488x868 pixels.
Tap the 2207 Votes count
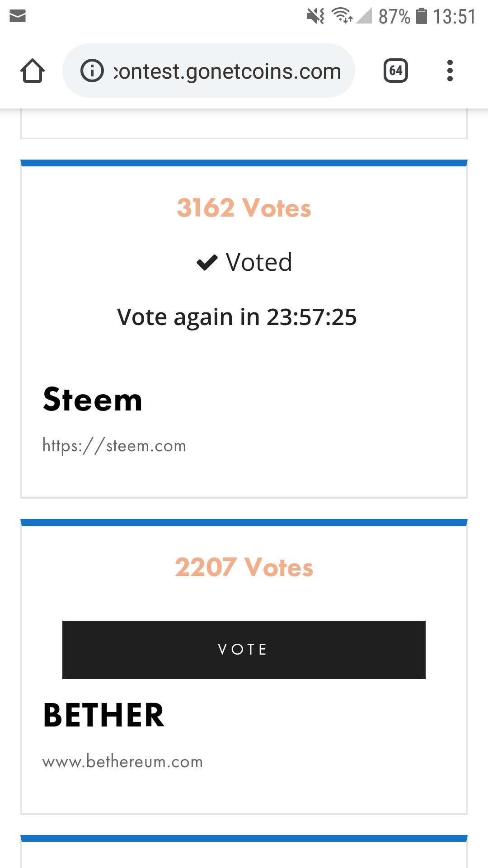pyautogui.click(x=244, y=567)
